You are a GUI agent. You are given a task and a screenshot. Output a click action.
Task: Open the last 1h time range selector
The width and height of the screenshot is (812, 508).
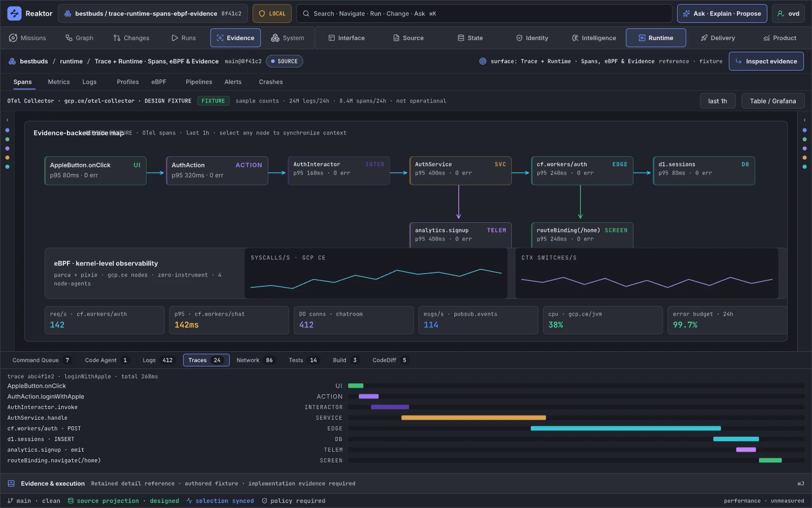tap(718, 101)
